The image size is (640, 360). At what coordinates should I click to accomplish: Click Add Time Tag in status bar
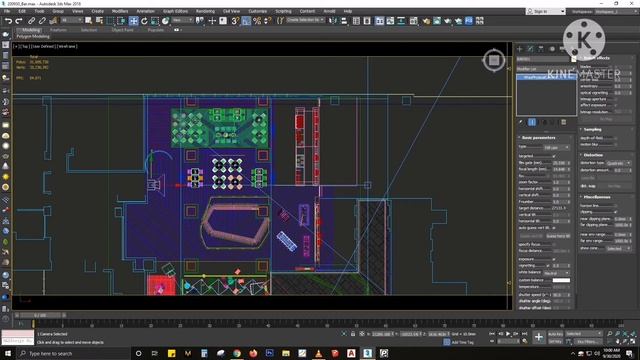[462, 342]
